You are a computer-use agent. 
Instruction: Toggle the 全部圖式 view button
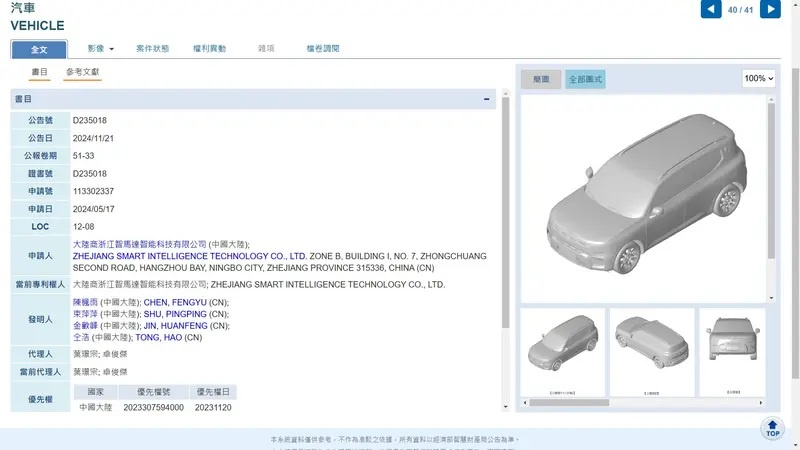point(585,79)
